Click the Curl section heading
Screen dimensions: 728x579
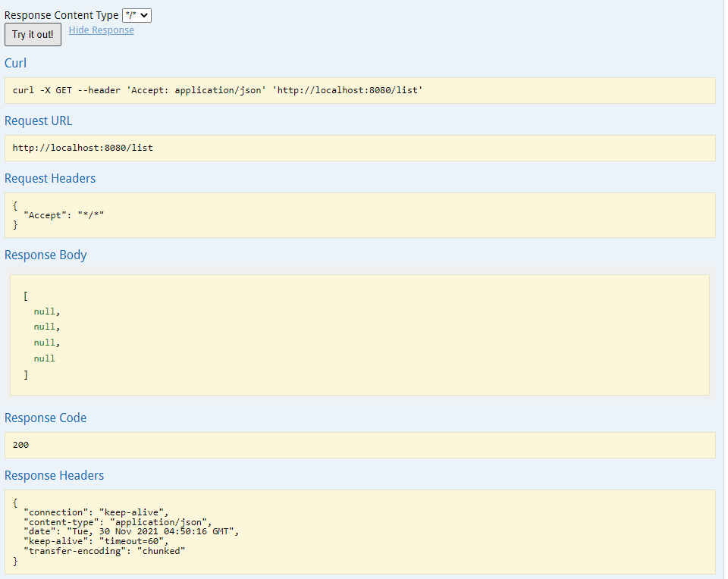click(15, 63)
